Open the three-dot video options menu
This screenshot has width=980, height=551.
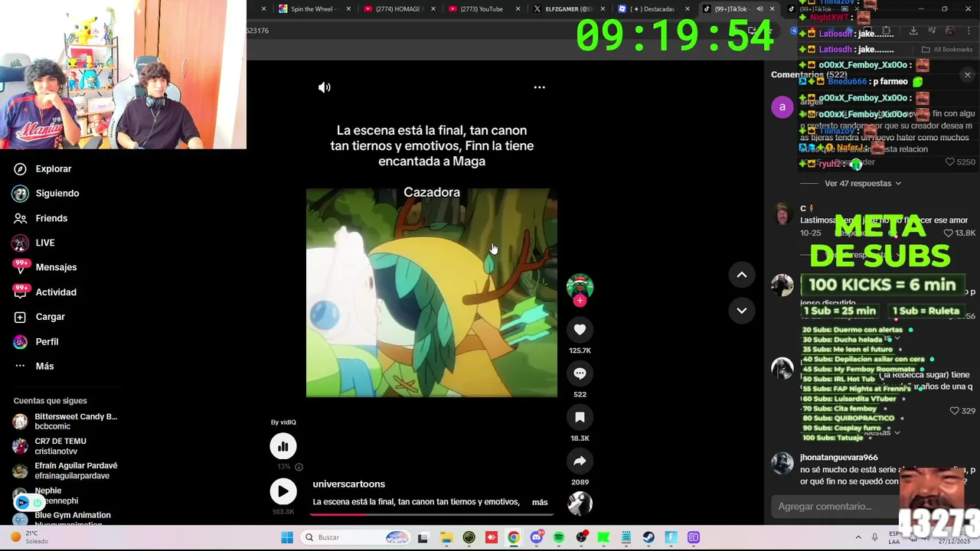pos(540,87)
